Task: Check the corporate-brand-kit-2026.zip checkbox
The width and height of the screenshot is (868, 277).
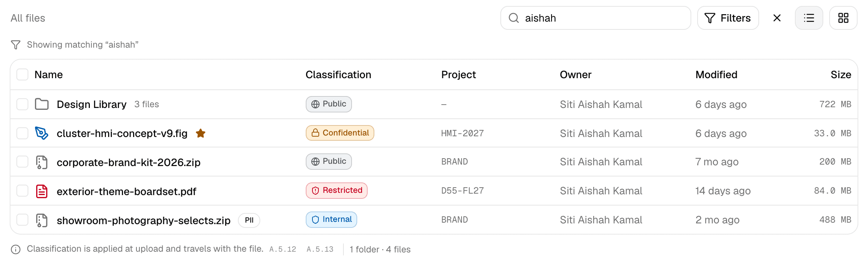Action: pyautogui.click(x=22, y=162)
